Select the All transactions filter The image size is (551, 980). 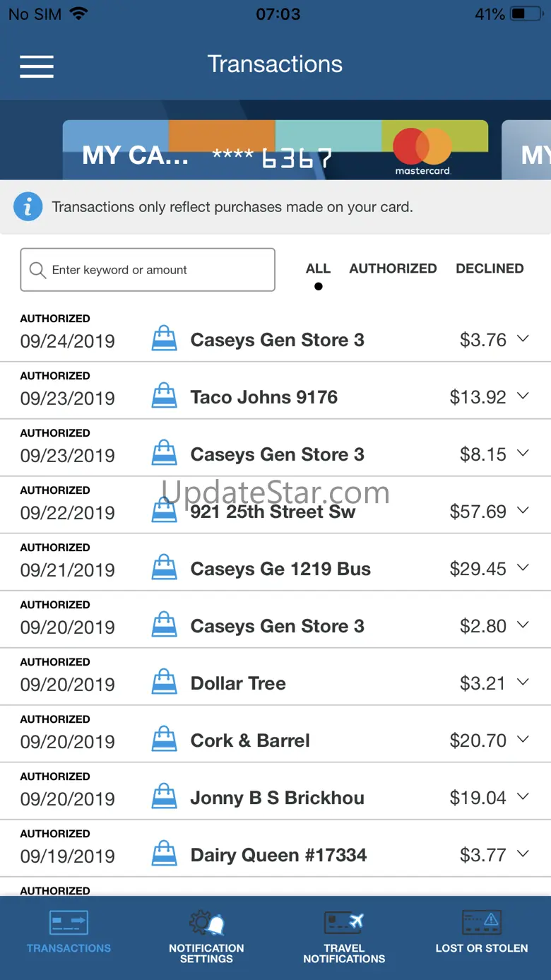click(x=318, y=268)
